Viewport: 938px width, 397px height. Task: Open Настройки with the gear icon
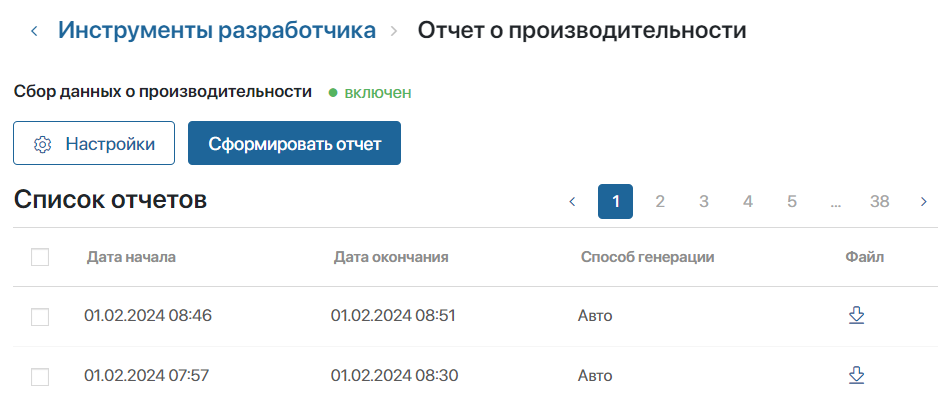tap(94, 143)
